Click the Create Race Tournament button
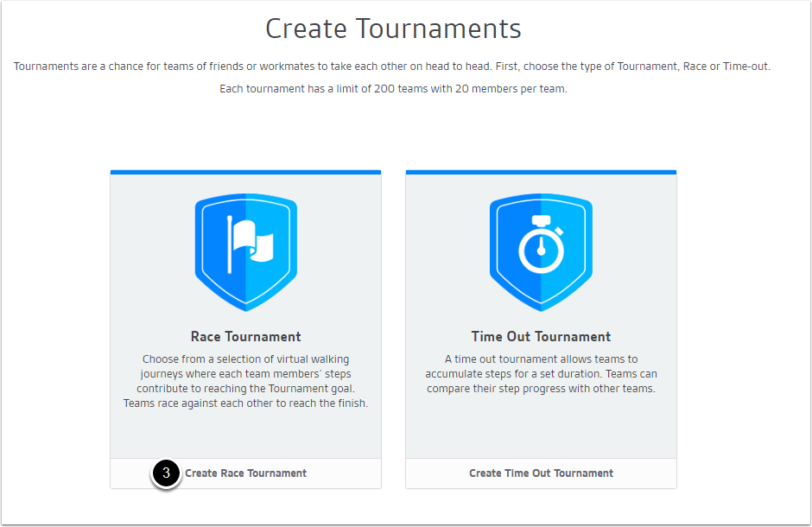The height and width of the screenshot is (527, 812). point(246,473)
